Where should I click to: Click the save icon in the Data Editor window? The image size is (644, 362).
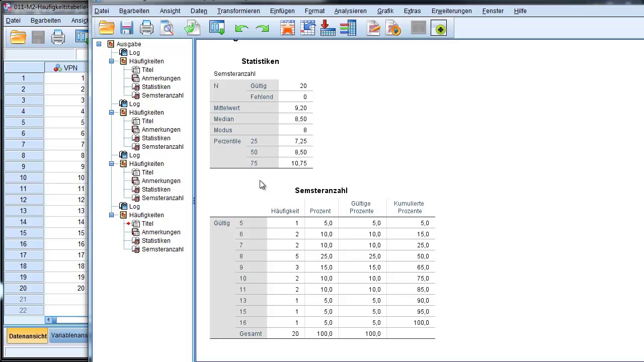click(38, 37)
